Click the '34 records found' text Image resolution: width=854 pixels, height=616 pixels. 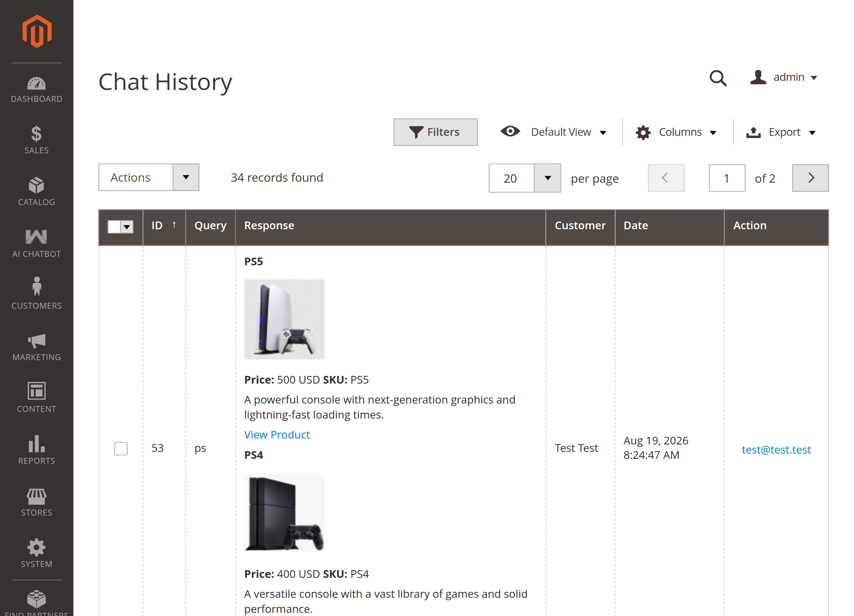277,177
